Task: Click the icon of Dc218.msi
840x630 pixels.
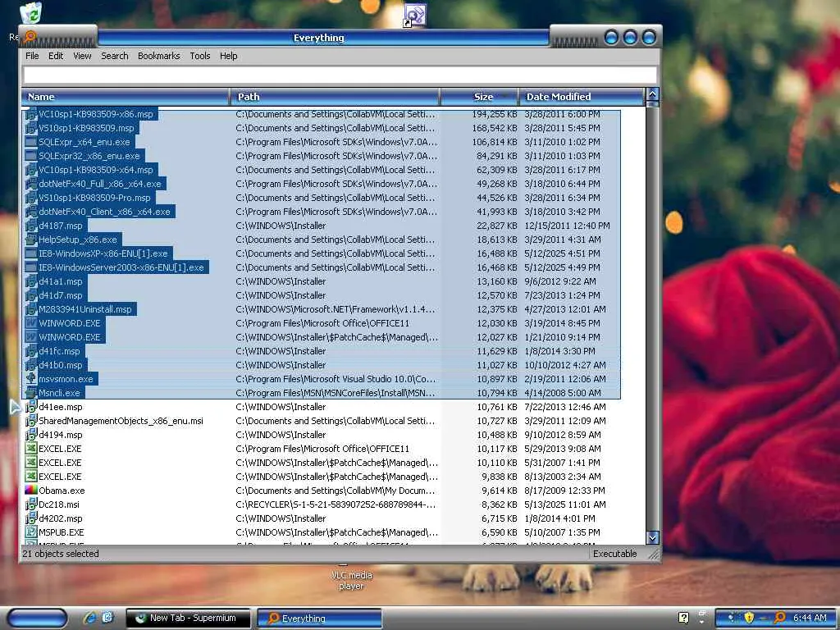Action: (x=31, y=504)
